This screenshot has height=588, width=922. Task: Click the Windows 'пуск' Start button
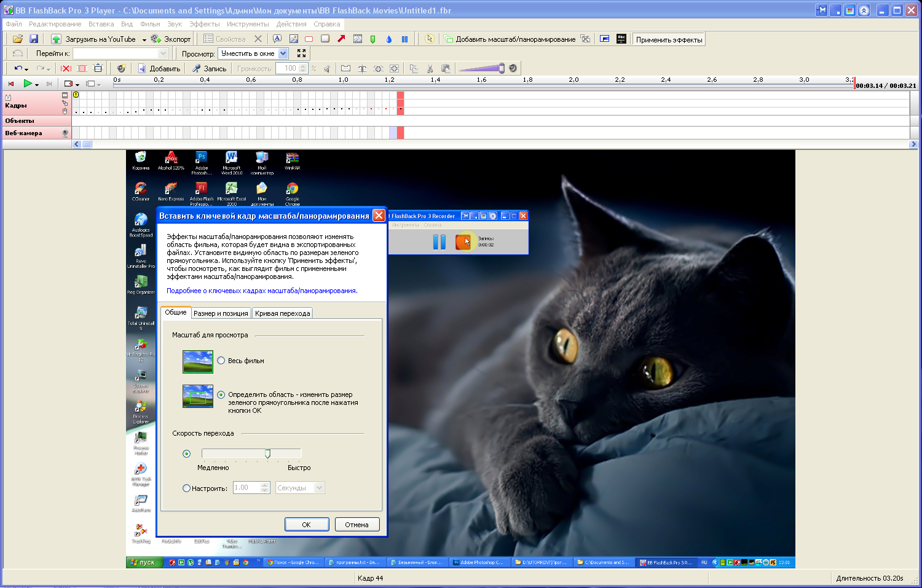(144, 562)
